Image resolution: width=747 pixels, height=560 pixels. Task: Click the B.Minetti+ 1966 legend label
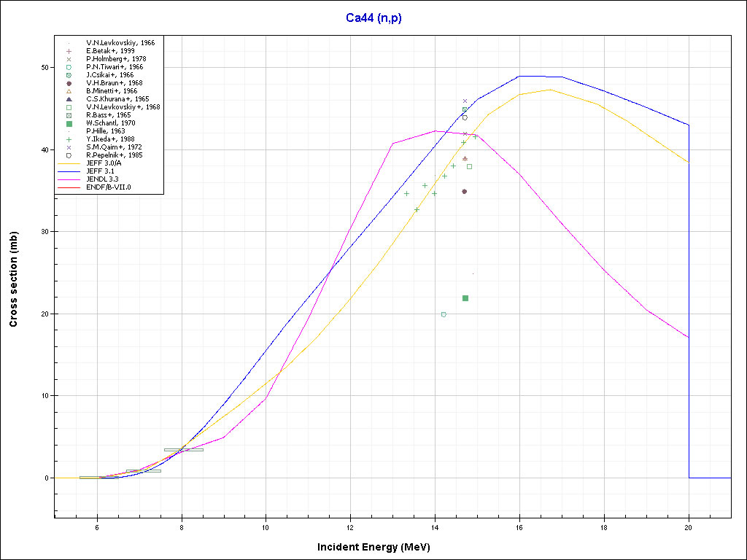point(112,91)
